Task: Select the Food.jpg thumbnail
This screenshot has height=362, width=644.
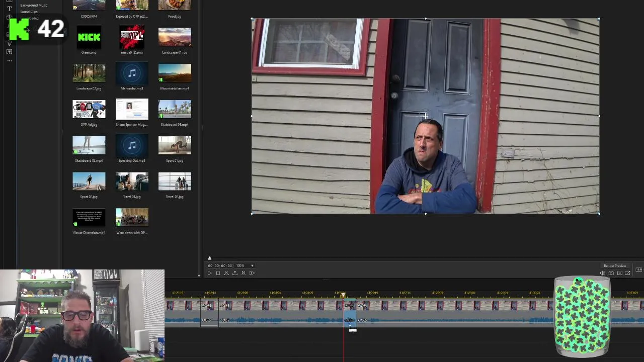Action: [175, 5]
